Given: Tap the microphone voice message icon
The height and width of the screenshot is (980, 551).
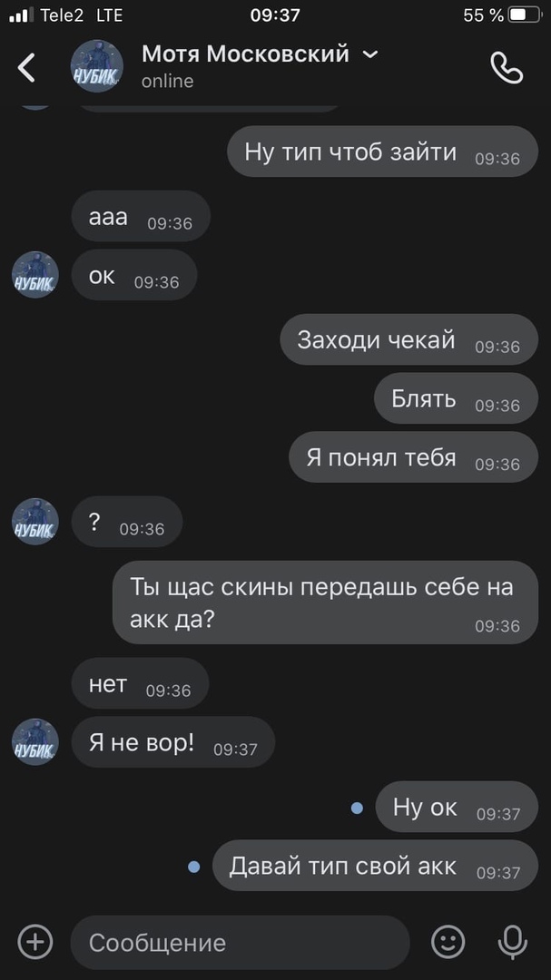Looking at the screenshot, I should tap(512, 942).
